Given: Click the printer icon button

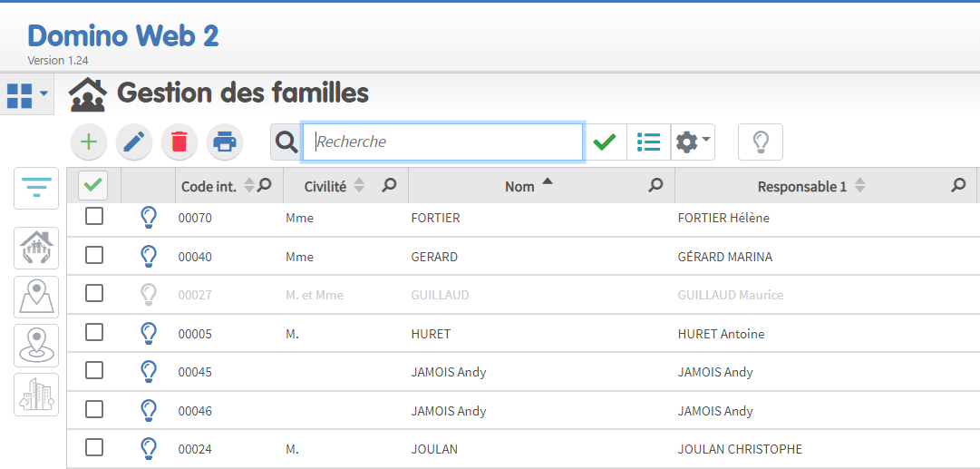Looking at the screenshot, I should [225, 142].
